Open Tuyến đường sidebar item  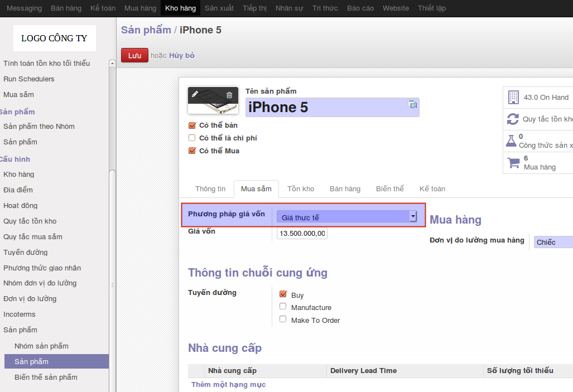pos(26,253)
